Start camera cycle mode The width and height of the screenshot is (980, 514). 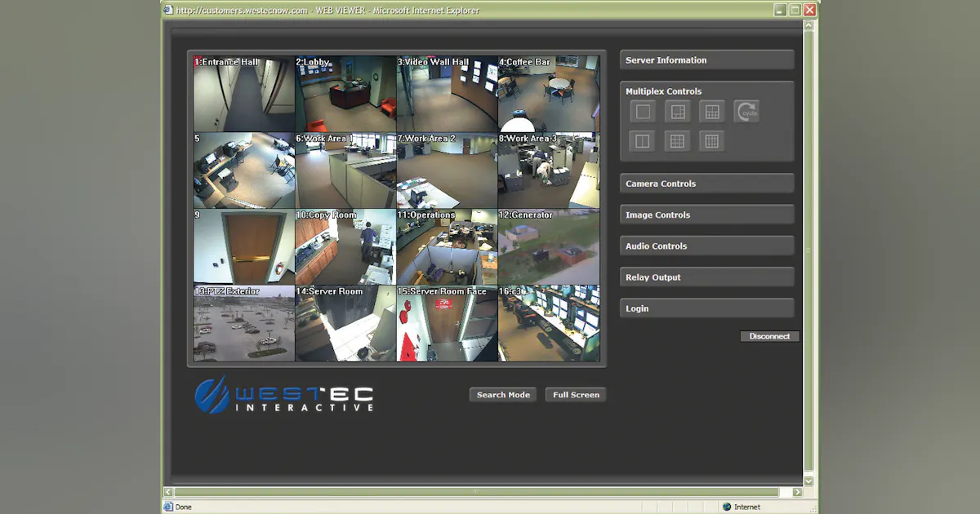point(746,112)
